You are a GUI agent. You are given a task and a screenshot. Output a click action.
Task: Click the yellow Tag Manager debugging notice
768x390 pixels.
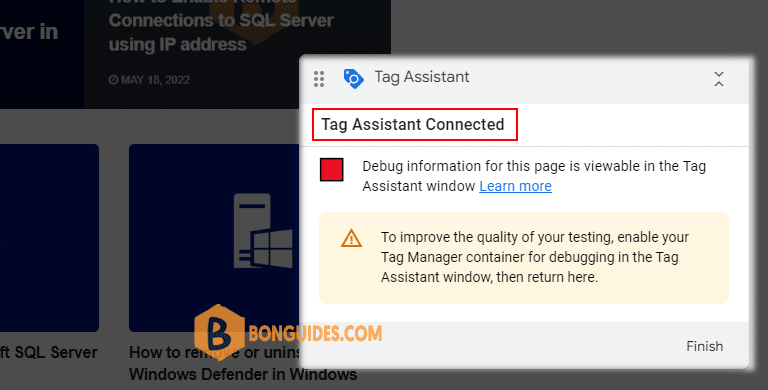tap(524, 258)
